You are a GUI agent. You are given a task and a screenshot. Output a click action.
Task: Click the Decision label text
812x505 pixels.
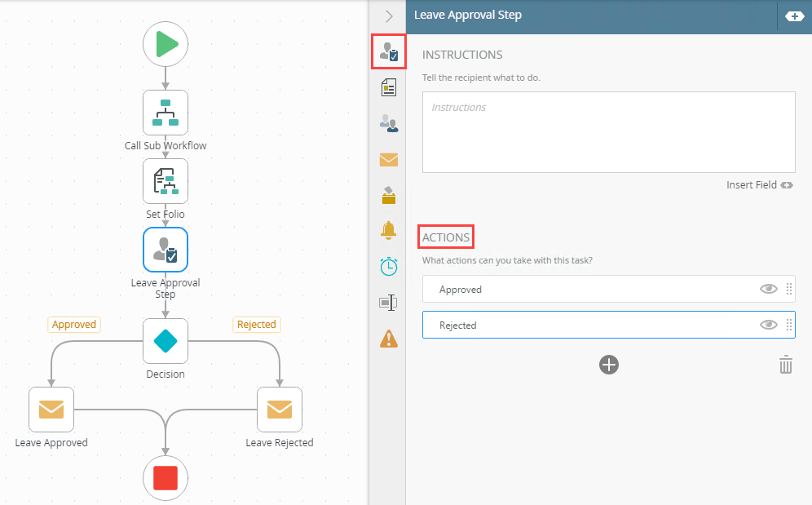[165, 374]
